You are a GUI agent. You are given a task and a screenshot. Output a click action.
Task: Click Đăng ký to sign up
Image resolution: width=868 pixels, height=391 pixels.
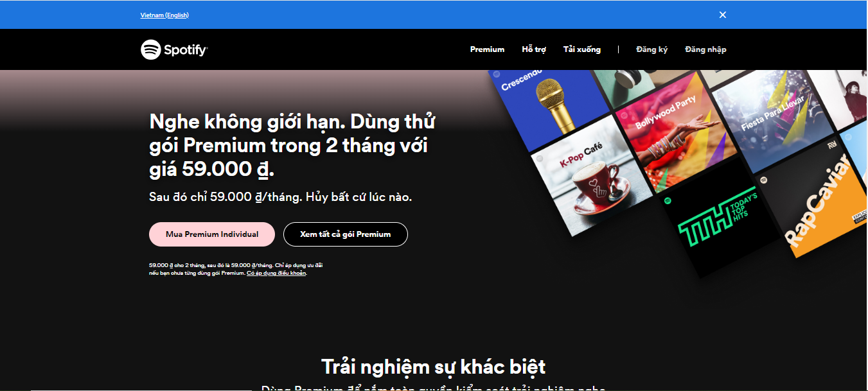pyautogui.click(x=652, y=49)
